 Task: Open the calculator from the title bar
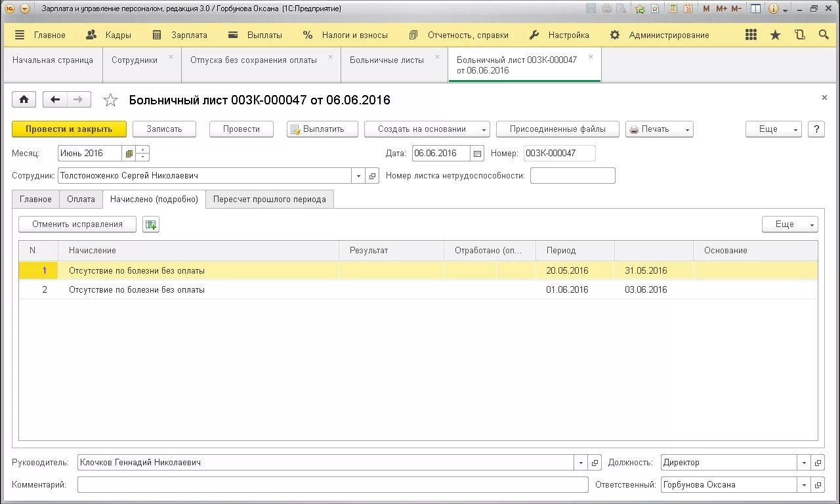point(673,9)
